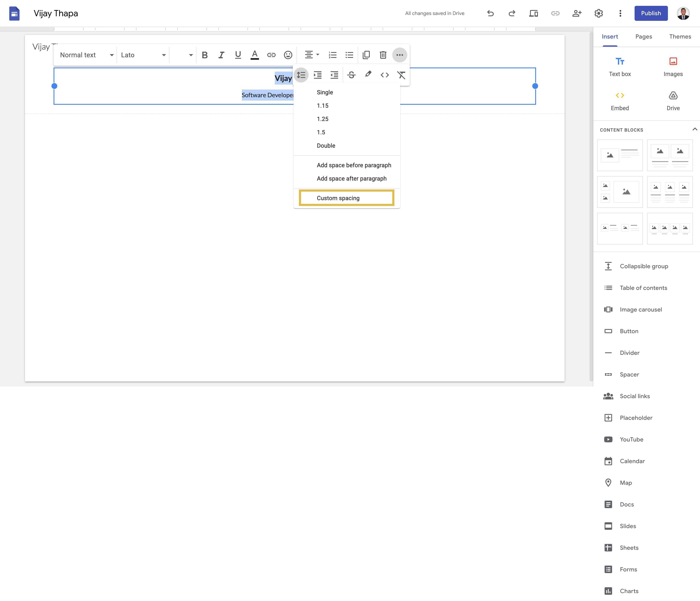Toggle italic formatting
700x601 pixels.
pyautogui.click(x=221, y=55)
